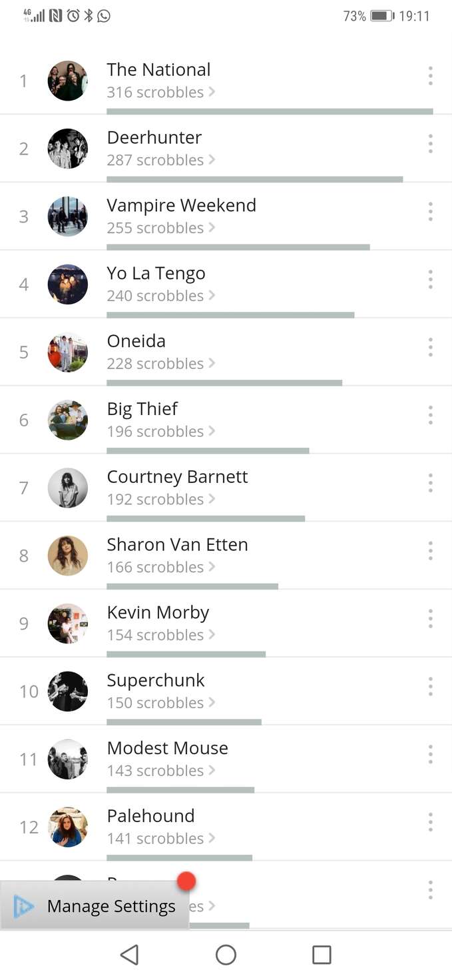This screenshot has height=980, width=452.
Task: Open the recent apps square button
Action: coord(322,955)
